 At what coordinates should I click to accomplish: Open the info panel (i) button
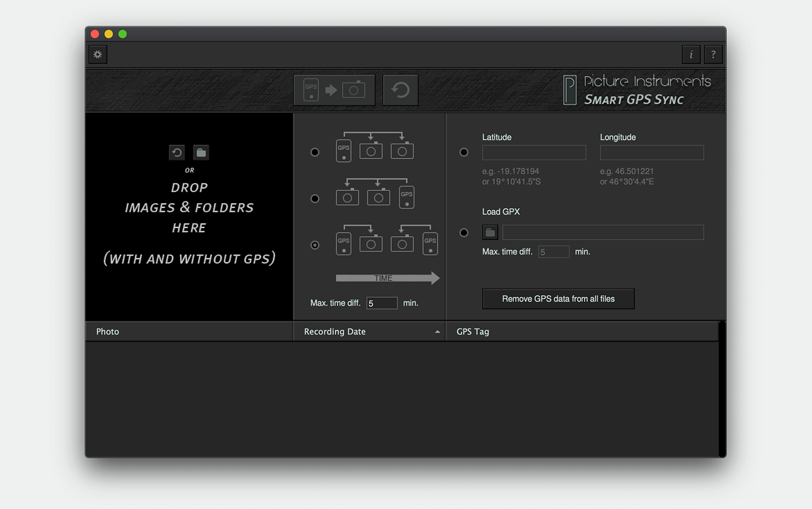coord(691,54)
